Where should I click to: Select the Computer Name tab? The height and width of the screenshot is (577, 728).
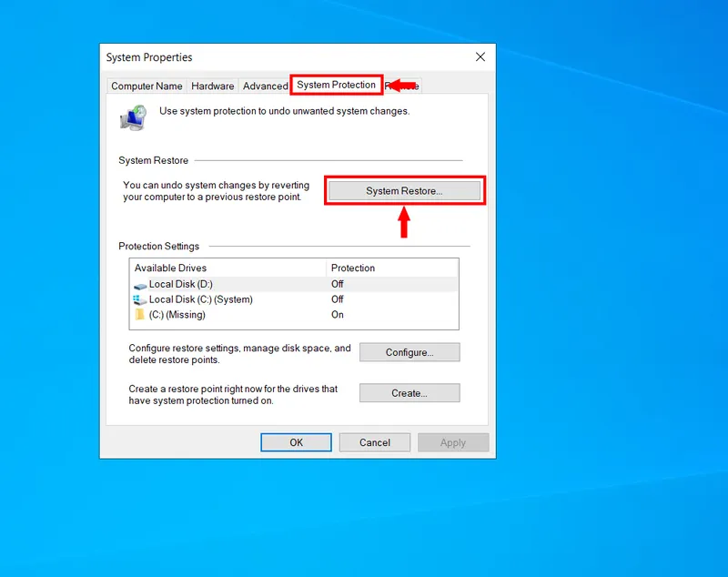[147, 86]
